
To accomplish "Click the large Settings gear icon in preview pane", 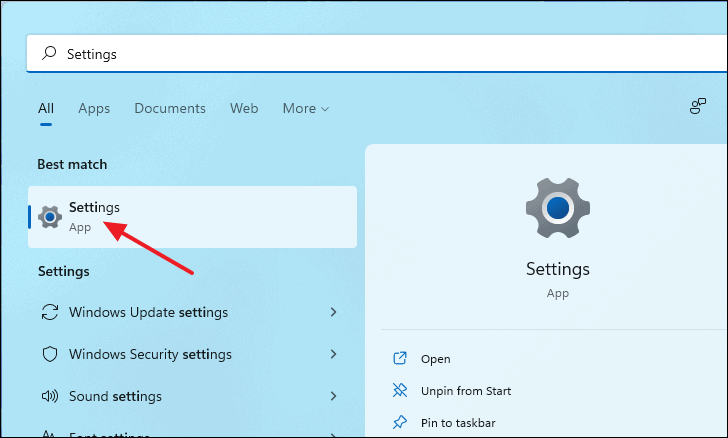I will [x=558, y=208].
